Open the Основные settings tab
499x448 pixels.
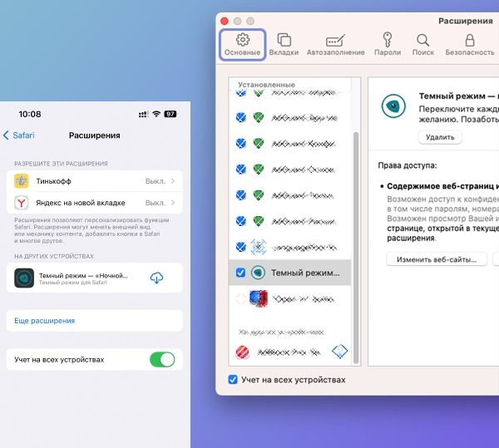pyautogui.click(x=242, y=44)
